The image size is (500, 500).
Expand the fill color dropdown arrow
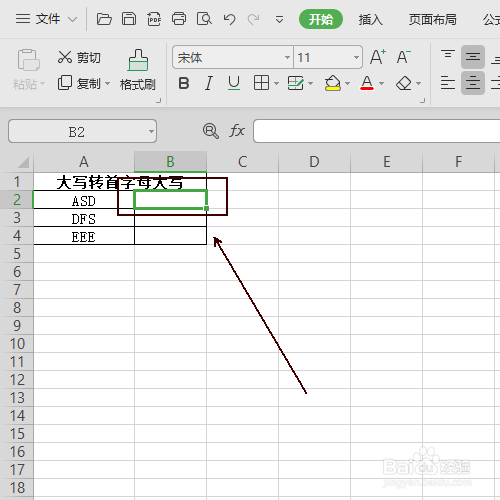pos(347,83)
